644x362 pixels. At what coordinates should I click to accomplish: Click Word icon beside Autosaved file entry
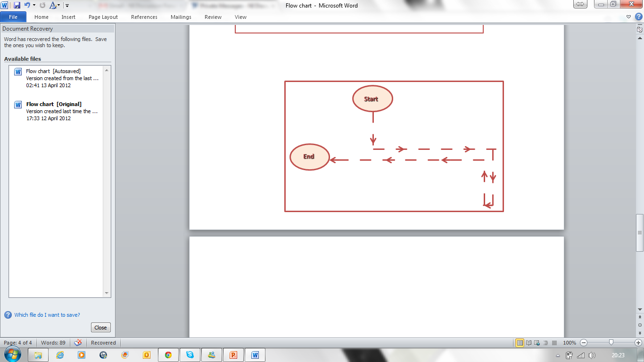tap(18, 72)
